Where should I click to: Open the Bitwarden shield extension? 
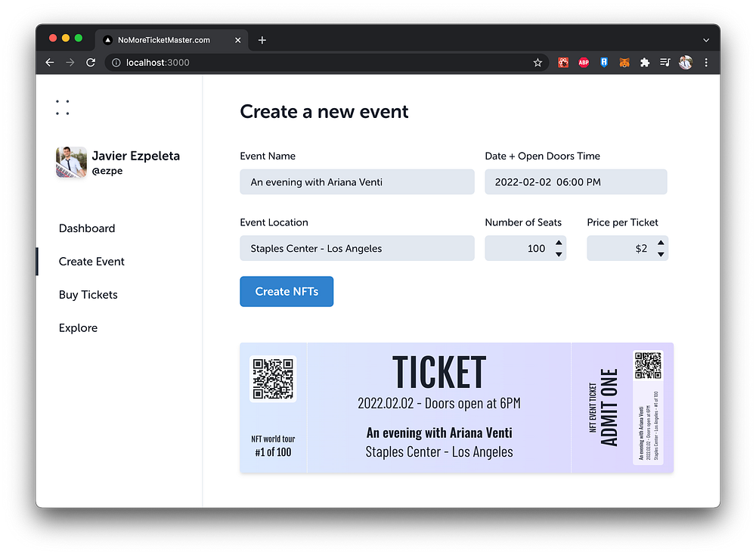pos(604,63)
